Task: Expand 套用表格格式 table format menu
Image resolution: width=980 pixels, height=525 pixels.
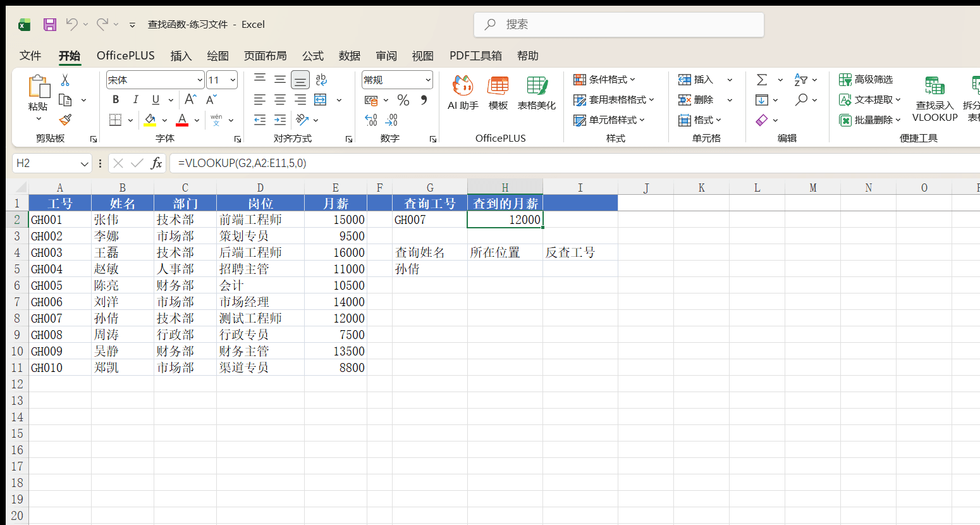Action: click(613, 100)
